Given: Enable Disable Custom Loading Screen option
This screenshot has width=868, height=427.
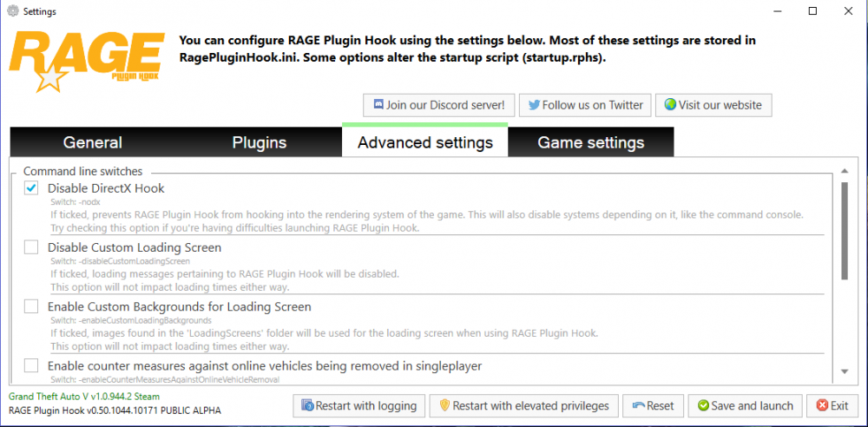Looking at the screenshot, I should click(31, 247).
